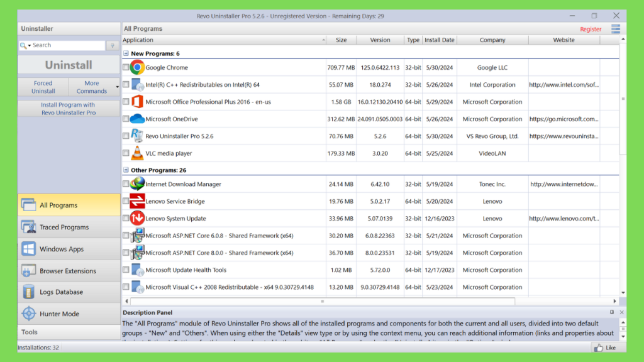Screen dimensions: 644x362
Task: Click the All Programs sidebar icon
Action: [28, 205]
